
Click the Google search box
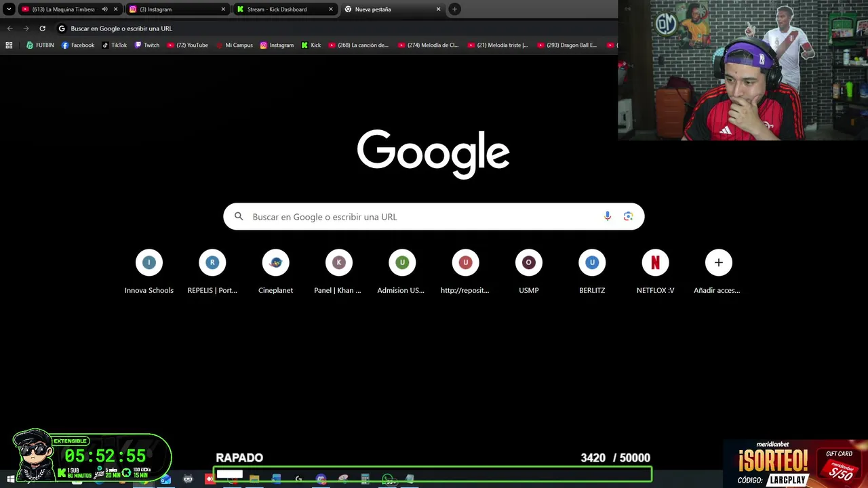[433, 217]
